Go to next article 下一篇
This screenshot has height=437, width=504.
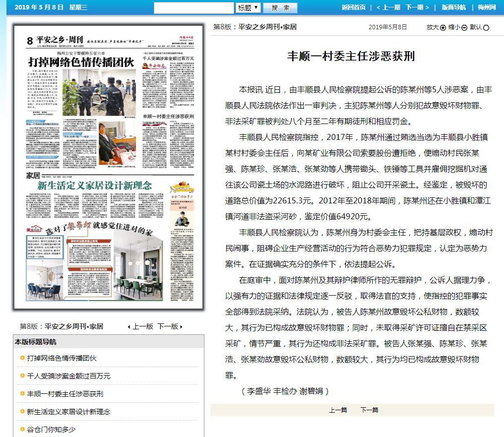369,410
